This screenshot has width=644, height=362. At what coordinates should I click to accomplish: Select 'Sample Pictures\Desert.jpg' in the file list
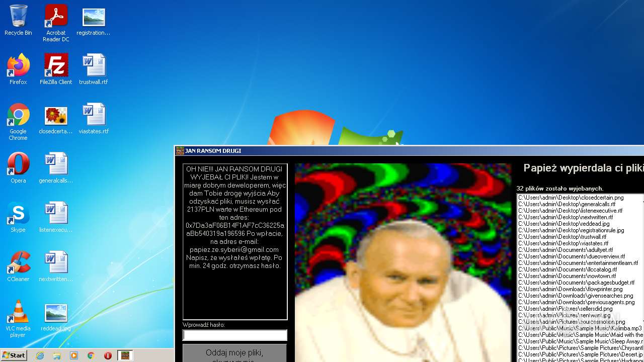(x=581, y=354)
